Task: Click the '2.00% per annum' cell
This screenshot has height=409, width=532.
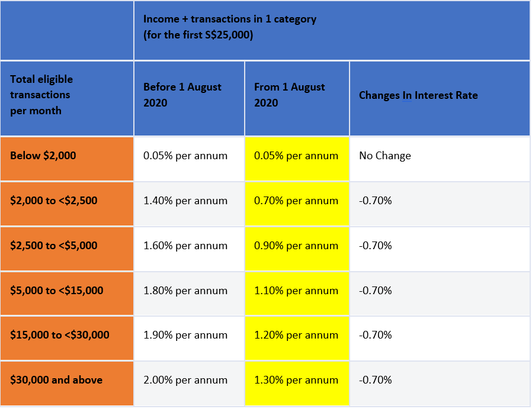Action: [x=185, y=380]
